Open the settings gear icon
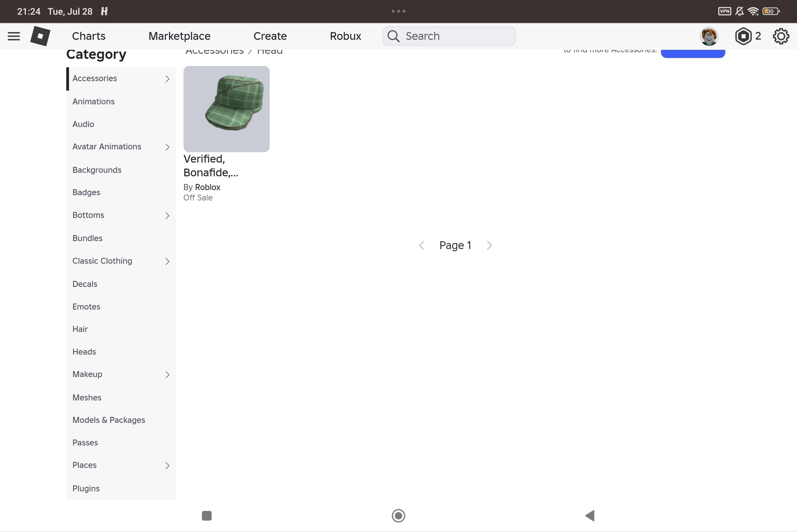The height and width of the screenshot is (532, 797). click(781, 36)
